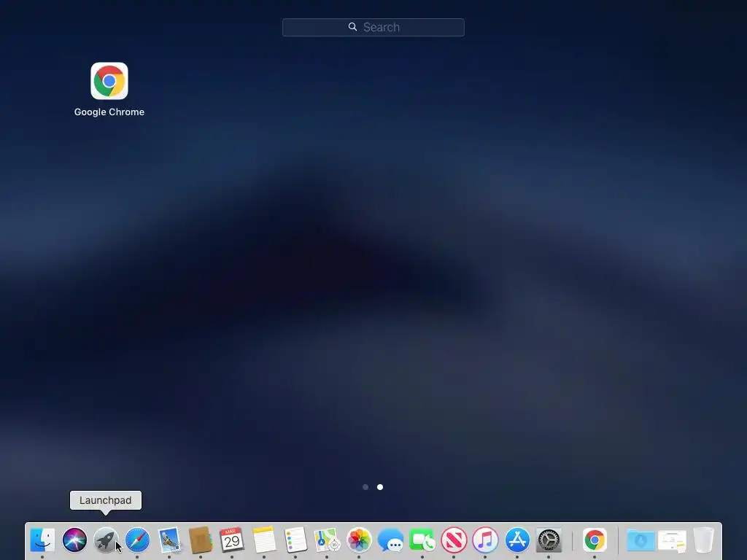Screen dimensions: 747x560
Task: Open the Downloads folder stack in the Dock
Action: pos(640,540)
